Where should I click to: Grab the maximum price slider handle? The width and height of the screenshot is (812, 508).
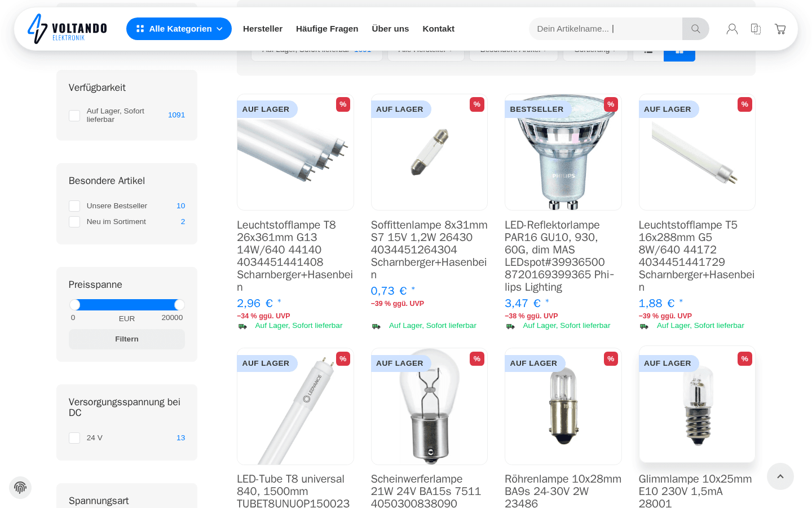point(179,305)
